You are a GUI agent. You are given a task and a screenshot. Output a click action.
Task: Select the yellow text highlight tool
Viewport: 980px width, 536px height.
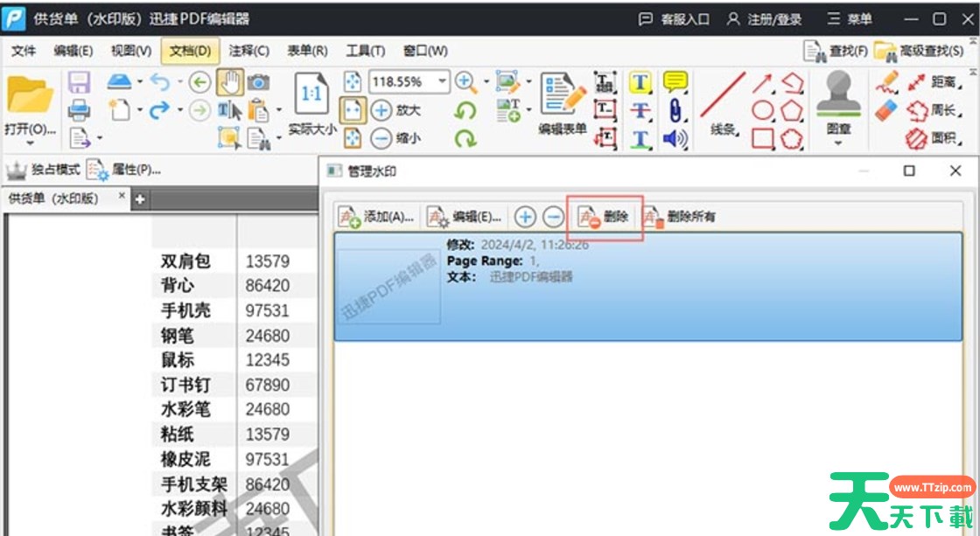click(x=640, y=84)
